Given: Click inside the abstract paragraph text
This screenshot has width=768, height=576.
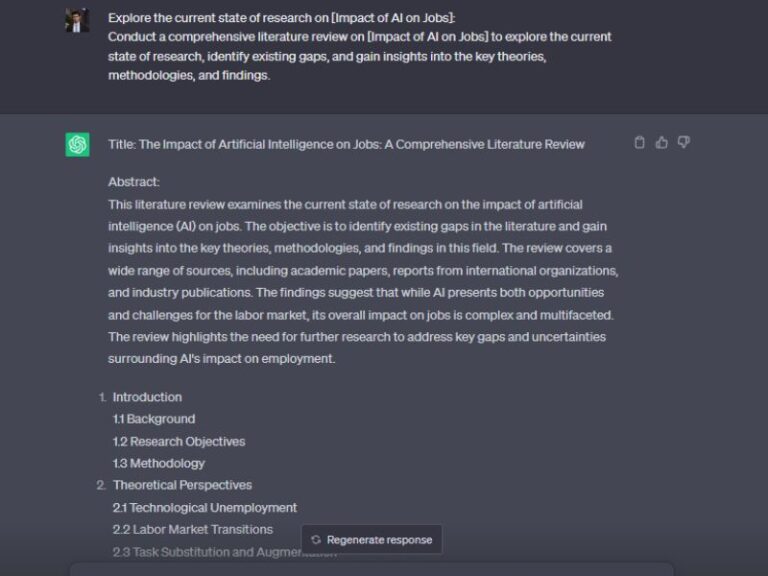Looking at the screenshot, I should point(360,270).
